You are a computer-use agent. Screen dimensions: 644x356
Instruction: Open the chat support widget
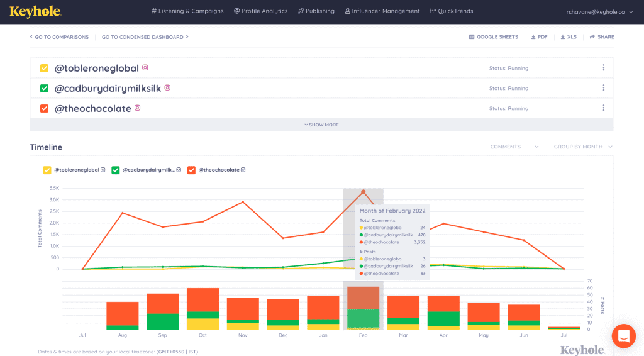623,335
